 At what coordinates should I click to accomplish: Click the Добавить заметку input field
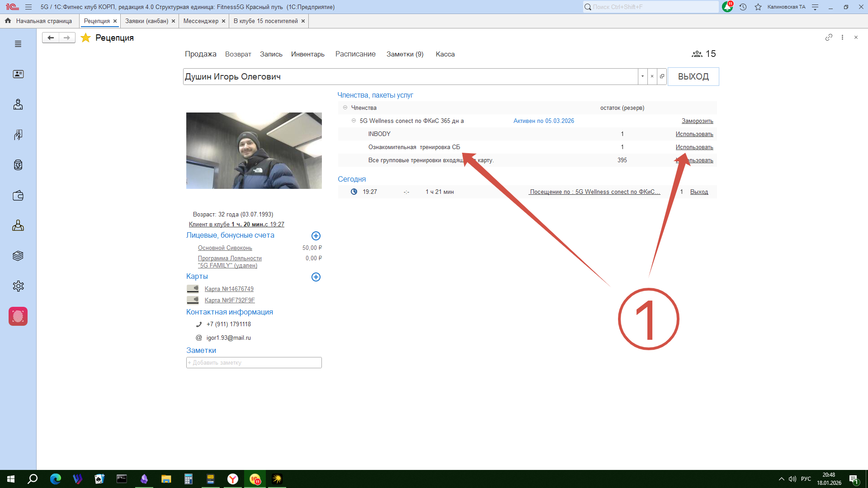pos(254,363)
